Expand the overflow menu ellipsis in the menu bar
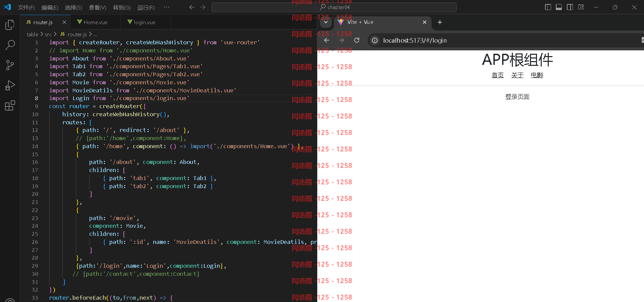This screenshot has width=644, height=302. coord(166,7)
